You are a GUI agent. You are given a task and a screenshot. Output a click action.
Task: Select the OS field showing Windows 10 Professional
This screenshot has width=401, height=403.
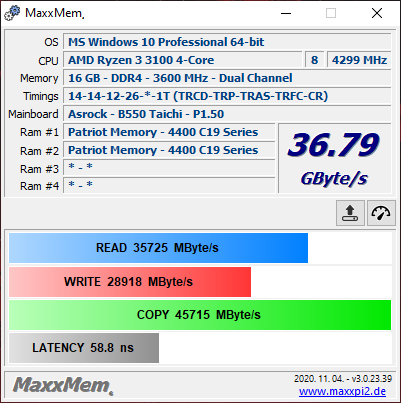click(227, 42)
